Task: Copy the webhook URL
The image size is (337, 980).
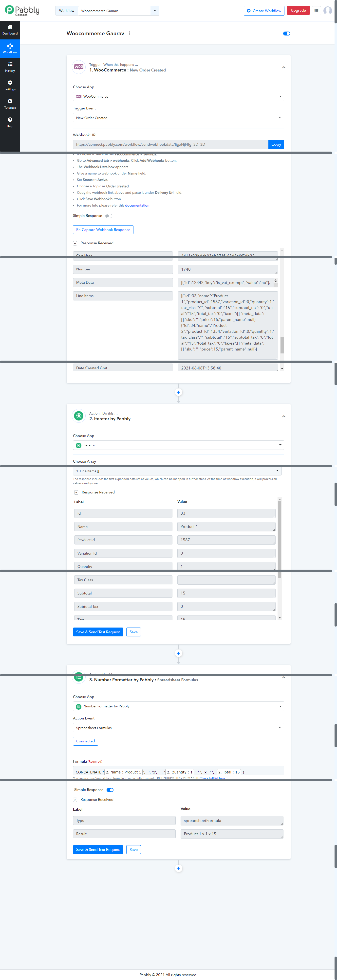Action: (276, 144)
